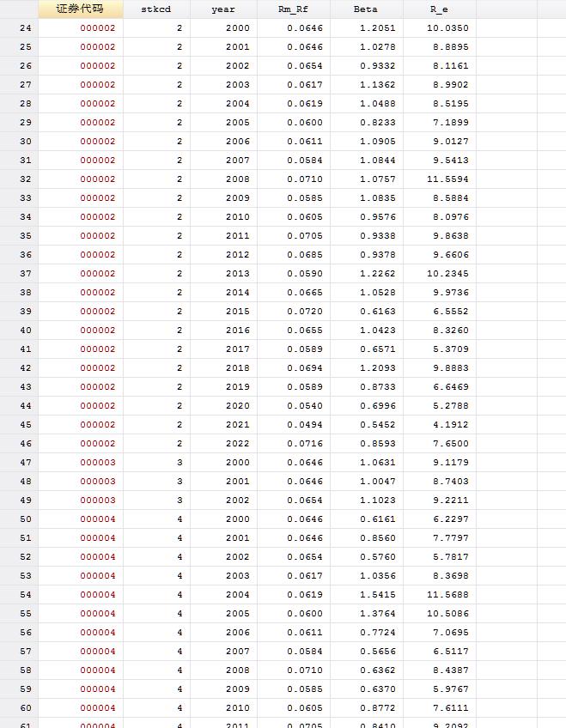Select the stkcd column header
The height and width of the screenshot is (728, 566).
coord(156,9)
